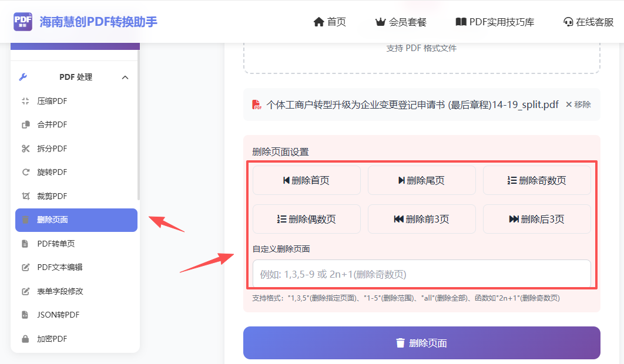Image resolution: width=624 pixels, height=364 pixels.
Task: Click the merge icon beside 合并PDF
Action: pos(25,124)
